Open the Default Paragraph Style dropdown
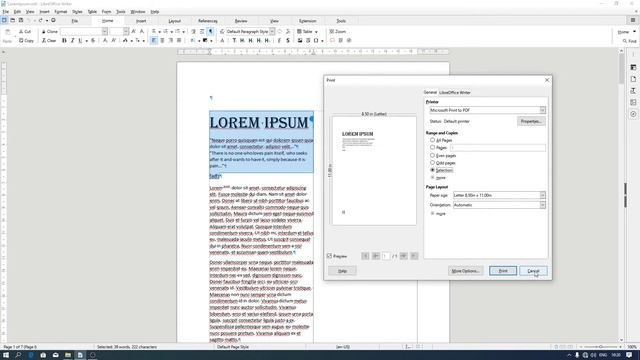 (272, 31)
